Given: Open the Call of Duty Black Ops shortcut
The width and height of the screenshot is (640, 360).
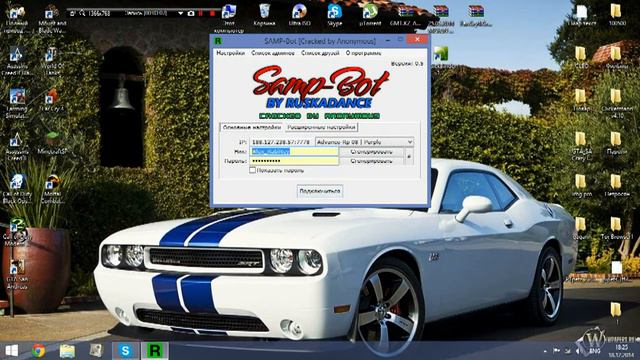Looking at the screenshot, I should (17, 189).
